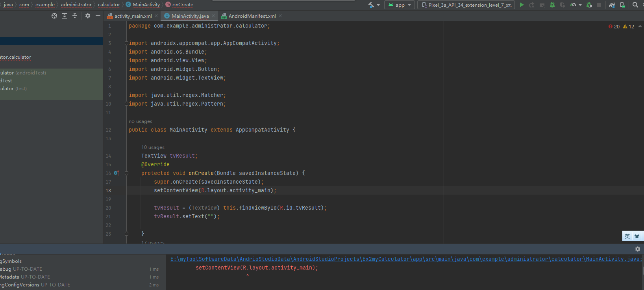
Task: Click Expand All in project panel
Action: point(65,16)
